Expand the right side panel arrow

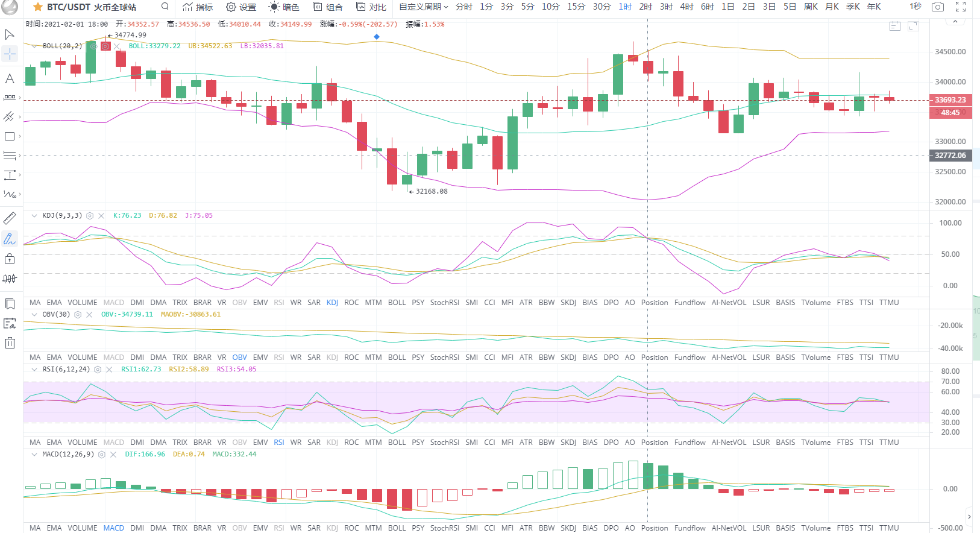(969, 517)
